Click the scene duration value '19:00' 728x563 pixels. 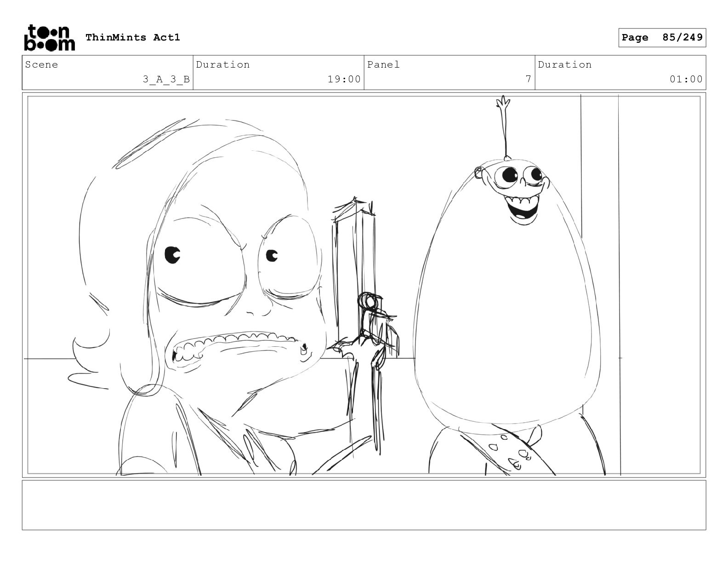344,79
